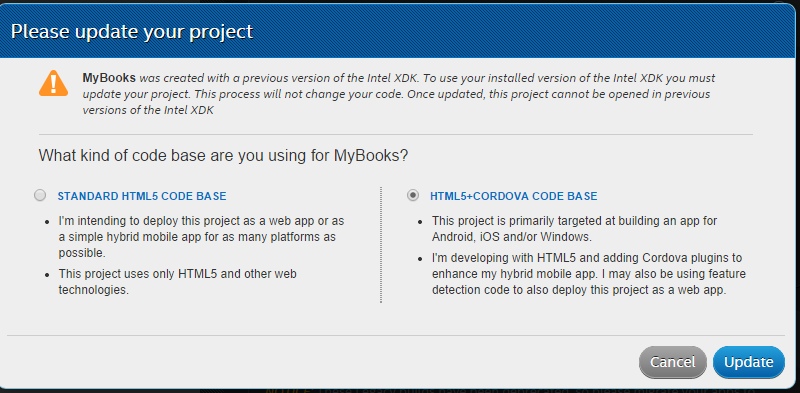Image resolution: width=800 pixels, height=393 pixels.
Task: Click the dotted vertical divider between options
Action: pos(381,245)
